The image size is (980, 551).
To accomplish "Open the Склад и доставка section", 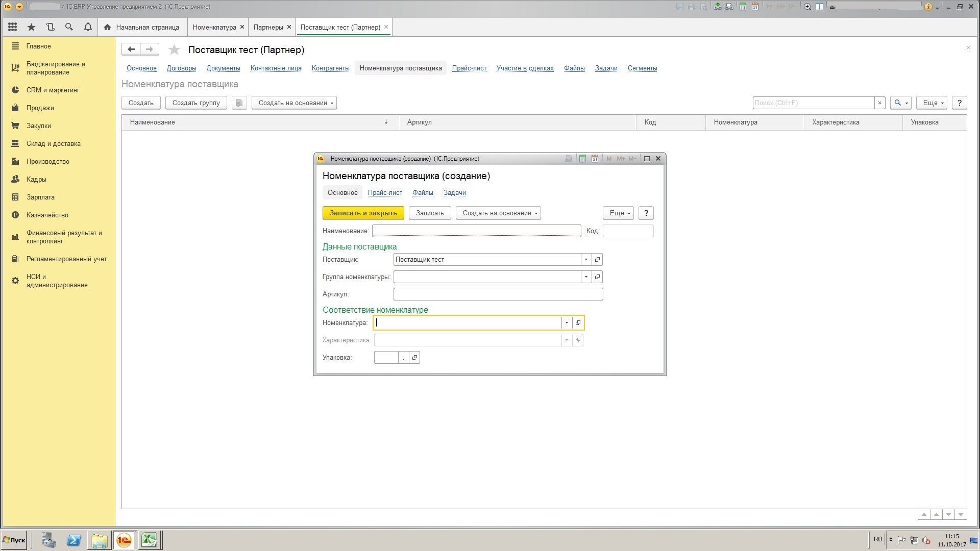I will (54, 144).
